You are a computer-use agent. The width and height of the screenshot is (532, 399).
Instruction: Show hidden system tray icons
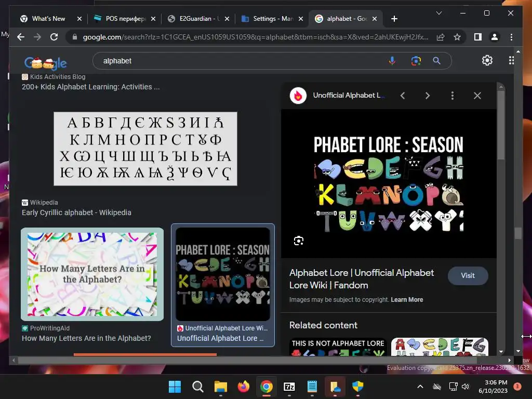coord(420,387)
